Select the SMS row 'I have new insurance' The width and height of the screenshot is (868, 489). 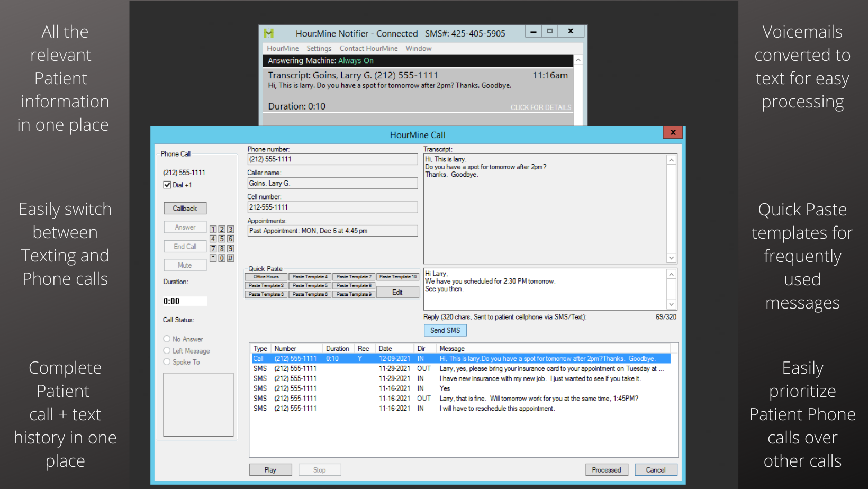pyautogui.click(x=461, y=379)
